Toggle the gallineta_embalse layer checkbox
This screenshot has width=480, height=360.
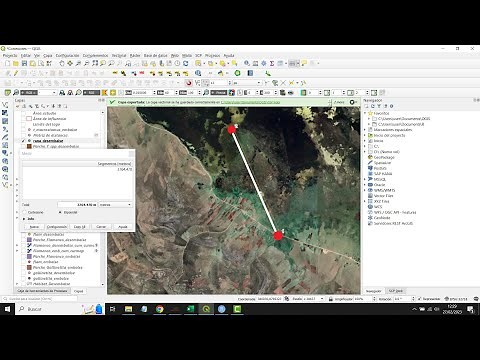pyautogui.click(x=23, y=278)
